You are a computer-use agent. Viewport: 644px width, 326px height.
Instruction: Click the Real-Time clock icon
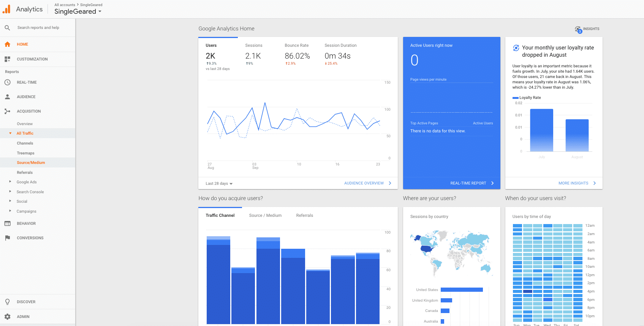coord(7,83)
